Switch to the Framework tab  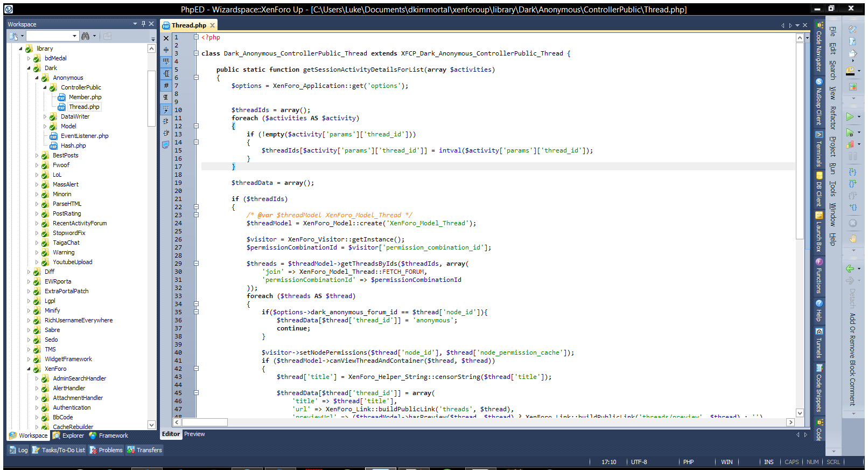pyautogui.click(x=109, y=436)
